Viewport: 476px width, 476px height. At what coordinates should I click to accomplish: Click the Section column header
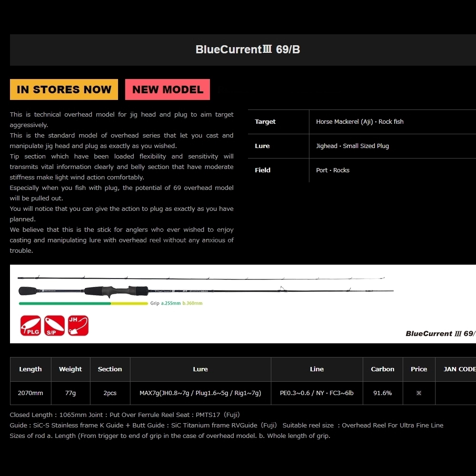(x=110, y=369)
